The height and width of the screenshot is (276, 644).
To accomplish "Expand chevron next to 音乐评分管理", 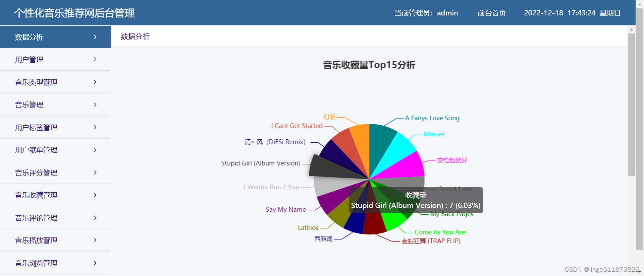I will 95,172.
